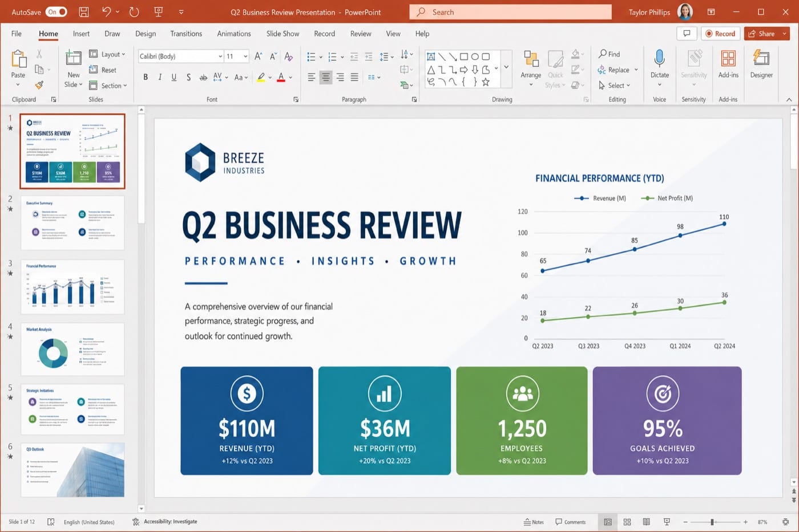This screenshot has height=532, width=799.
Task: Open the font size dropdown
Action: (245, 56)
